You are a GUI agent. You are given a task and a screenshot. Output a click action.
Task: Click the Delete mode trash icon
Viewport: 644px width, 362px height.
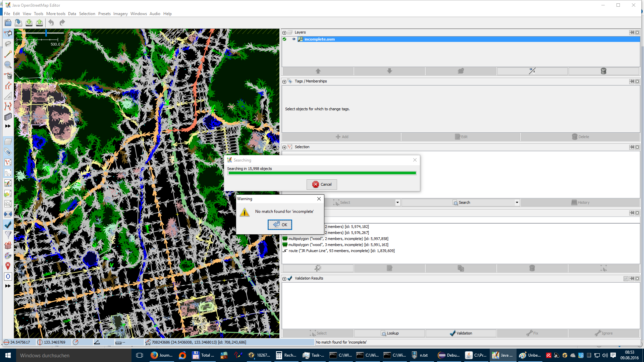(8, 75)
